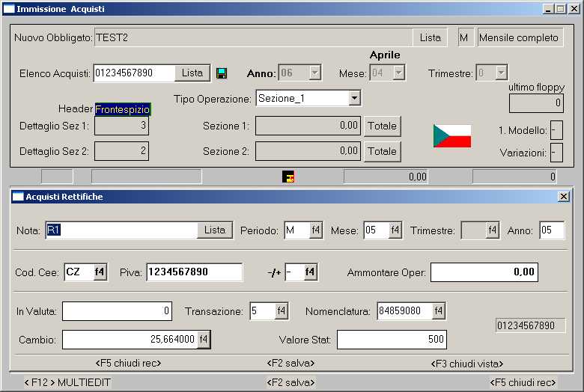Click the Variazioni indicator box
584x392 pixels.
556,153
